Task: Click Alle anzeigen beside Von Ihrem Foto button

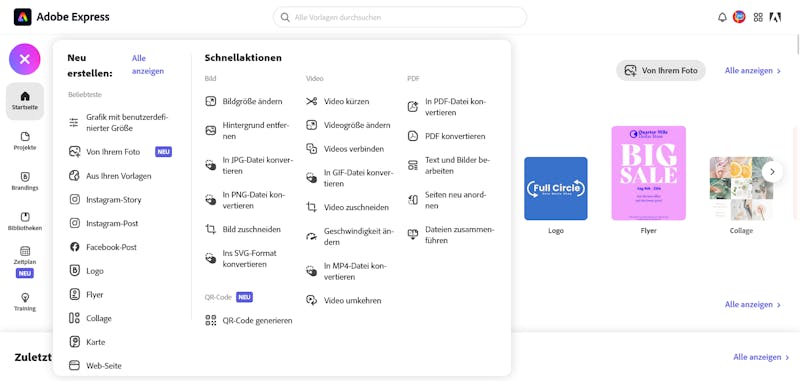Action: pos(753,71)
